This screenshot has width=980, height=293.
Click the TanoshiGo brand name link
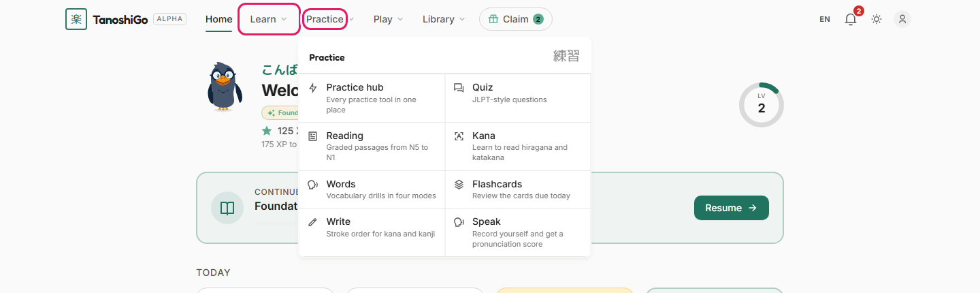[x=120, y=19]
